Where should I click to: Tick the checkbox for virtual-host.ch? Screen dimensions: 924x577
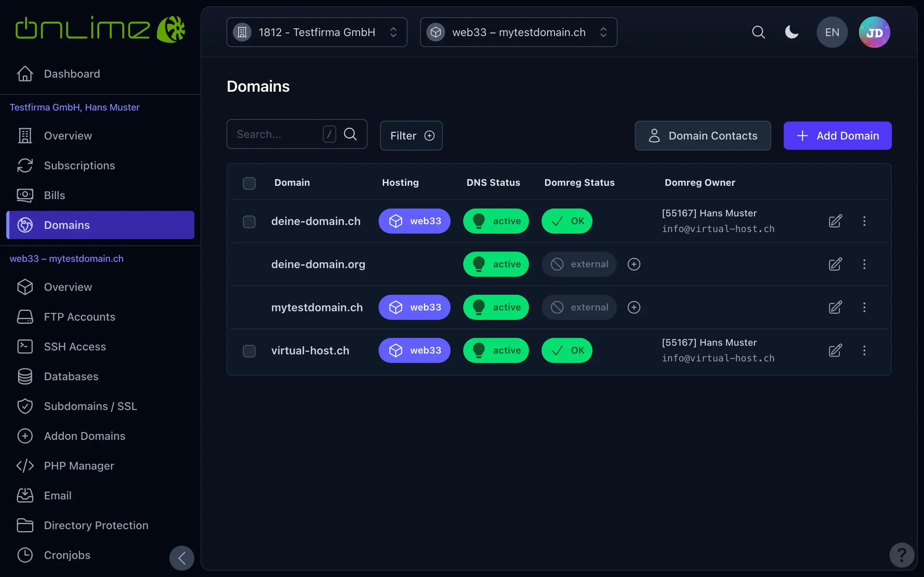(249, 351)
